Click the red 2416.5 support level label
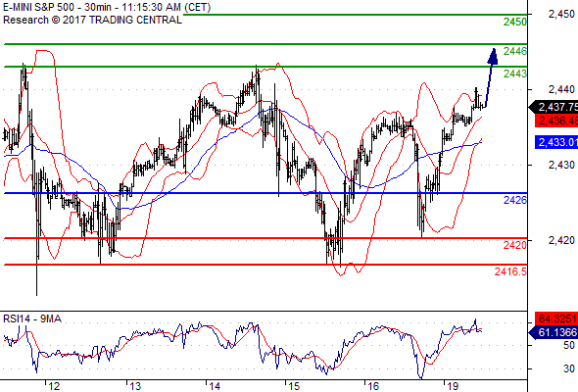 pos(510,271)
